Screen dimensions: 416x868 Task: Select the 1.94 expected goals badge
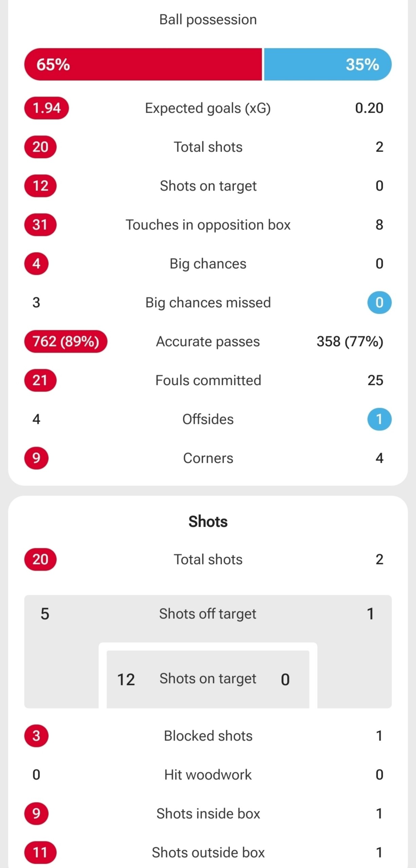click(46, 108)
